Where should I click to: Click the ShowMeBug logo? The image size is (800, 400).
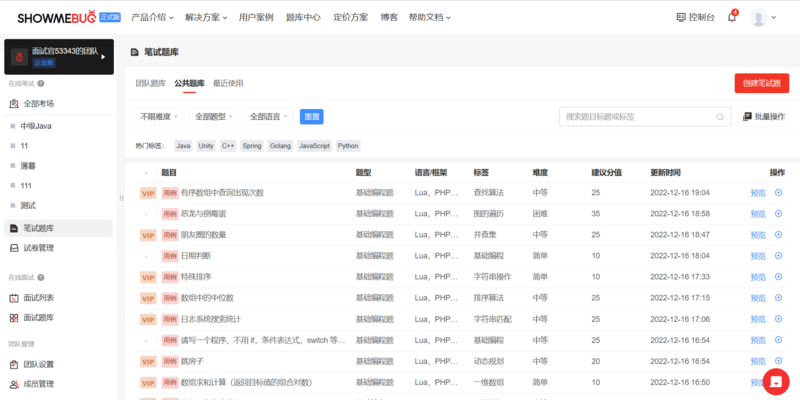[x=57, y=17]
